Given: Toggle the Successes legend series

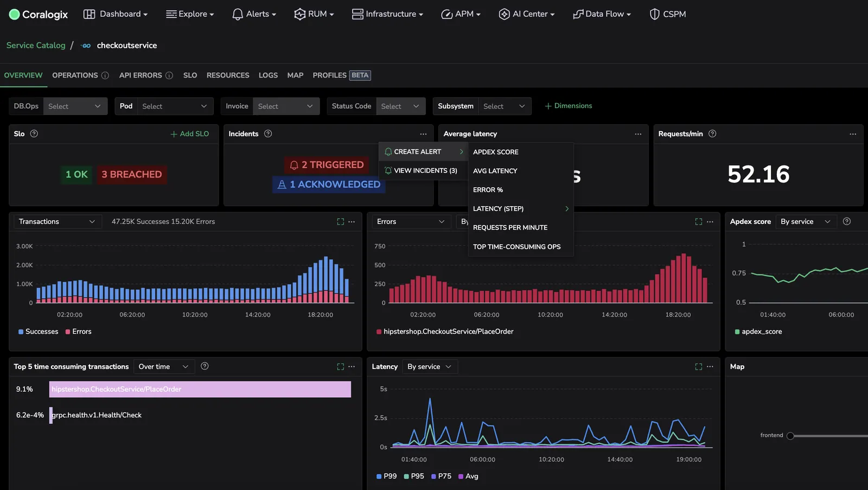Looking at the screenshot, I should tap(38, 332).
